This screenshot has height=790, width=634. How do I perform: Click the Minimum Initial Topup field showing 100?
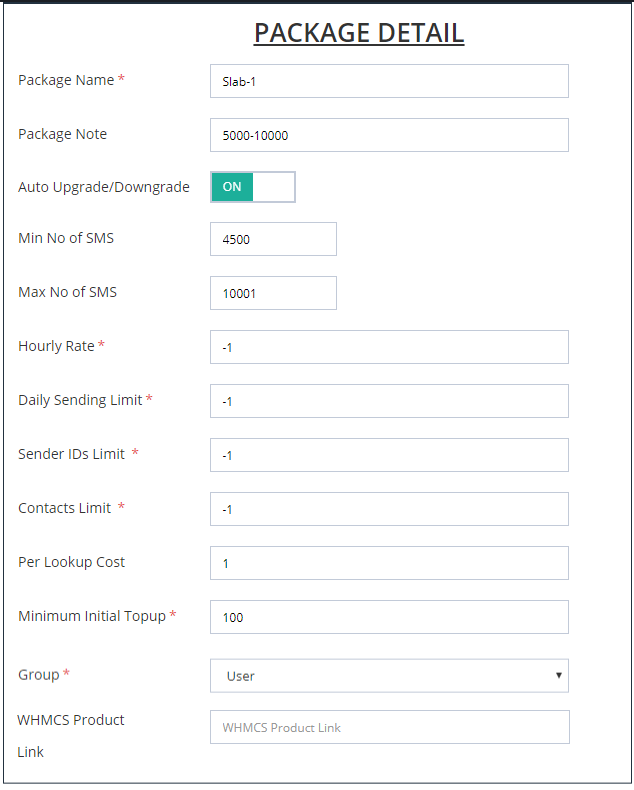click(389, 617)
